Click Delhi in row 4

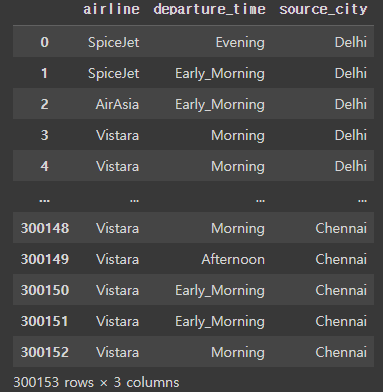(x=351, y=166)
